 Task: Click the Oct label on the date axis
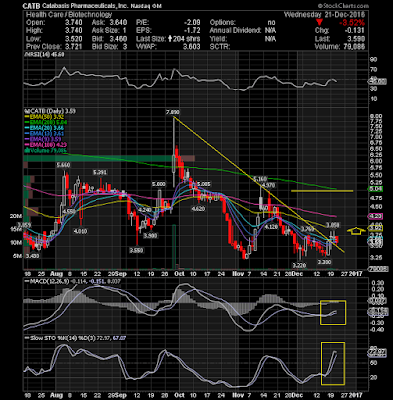pos(179,273)
